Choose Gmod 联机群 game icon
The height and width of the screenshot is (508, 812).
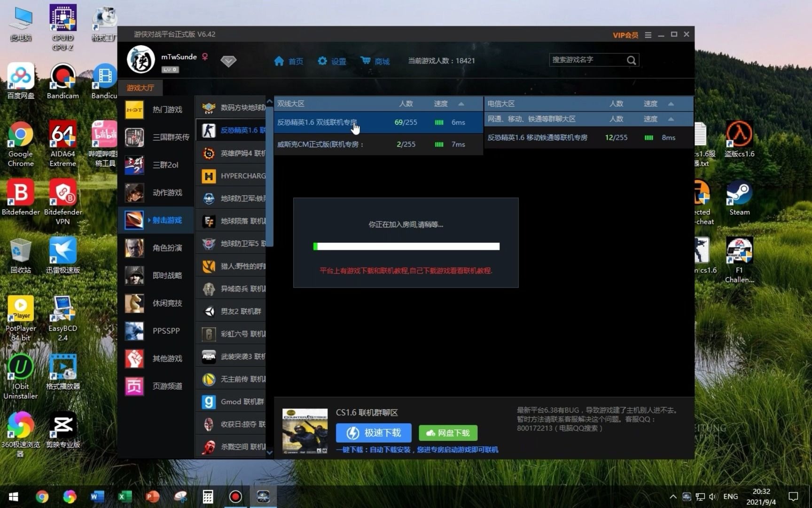209,402
